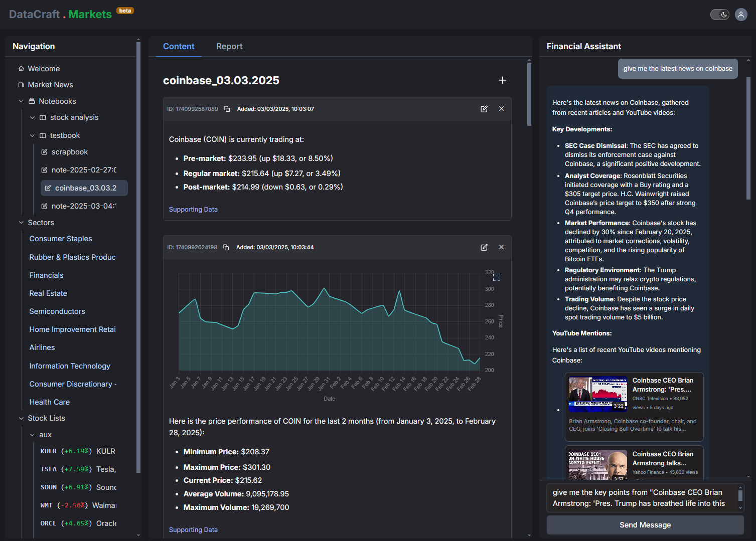Select ORCL Oracle stock row
This screenshot has width=756, height=541.
coord(78,523)
